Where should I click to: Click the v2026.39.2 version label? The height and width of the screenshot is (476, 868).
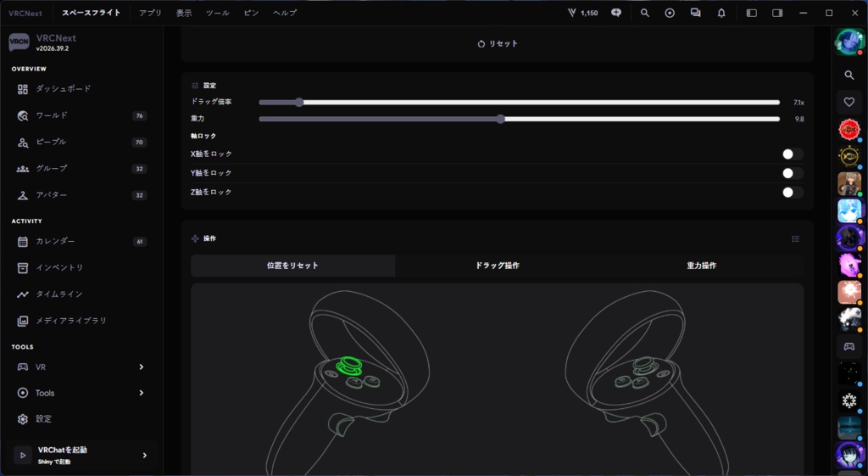click(x=53, y=48)
